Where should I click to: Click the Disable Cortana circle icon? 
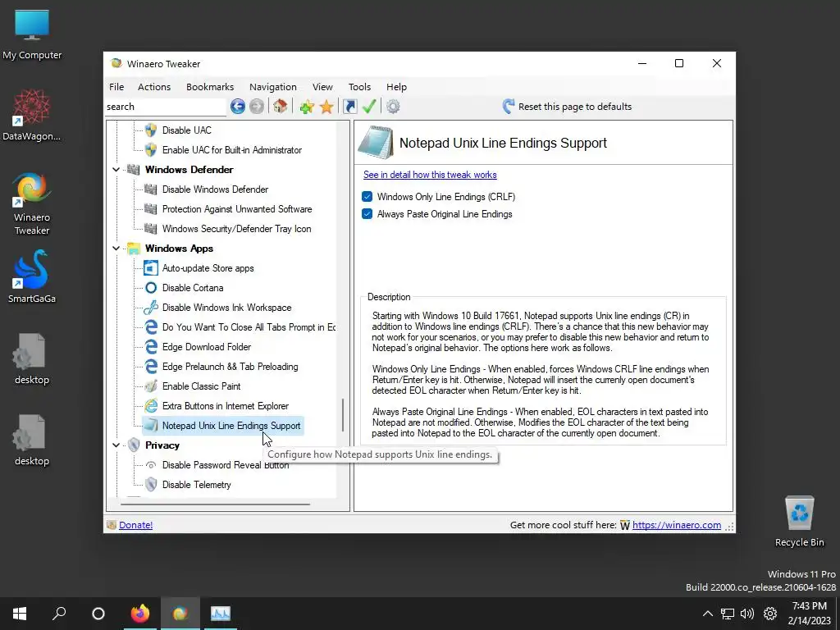point(151,288)
